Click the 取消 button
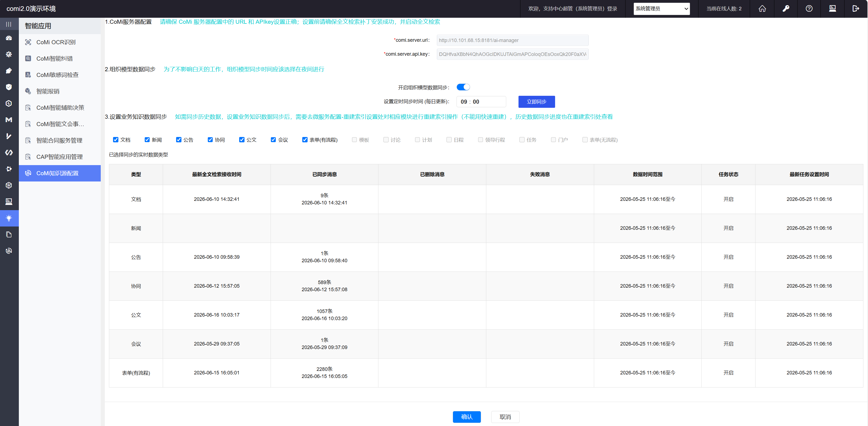Screen dimensions: 868x426 [505, 417]
